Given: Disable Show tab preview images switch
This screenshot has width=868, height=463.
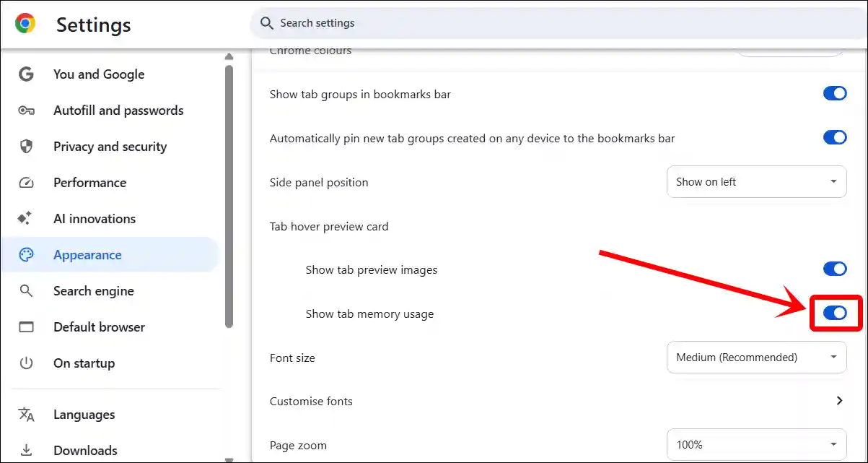Looking at the screenshot, I should coord(835,269).
